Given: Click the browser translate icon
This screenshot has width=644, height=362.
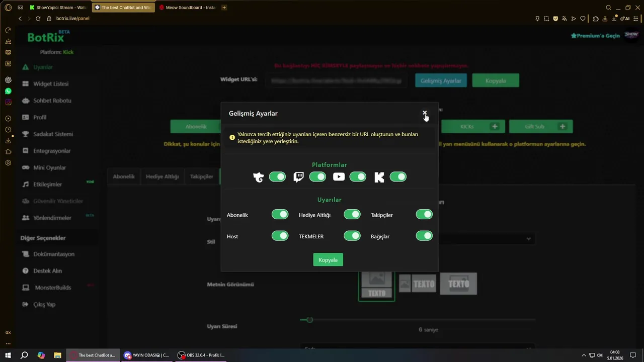Looking at the screenshot, I should (565, 19).
